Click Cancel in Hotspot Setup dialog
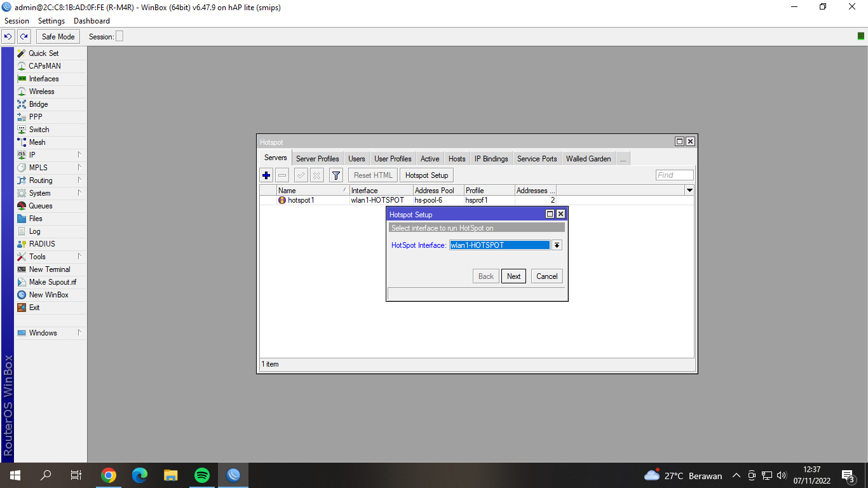The height and width of the screenshot is (488, 868). pyautogui.click(x=546, y=276)
